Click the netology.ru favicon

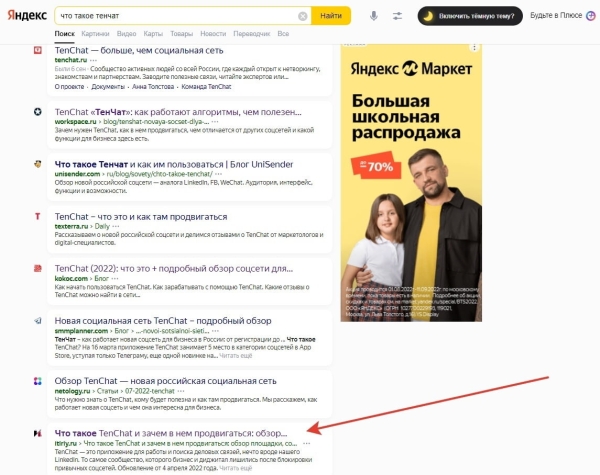pyautogui.click(x=38, y=381)
